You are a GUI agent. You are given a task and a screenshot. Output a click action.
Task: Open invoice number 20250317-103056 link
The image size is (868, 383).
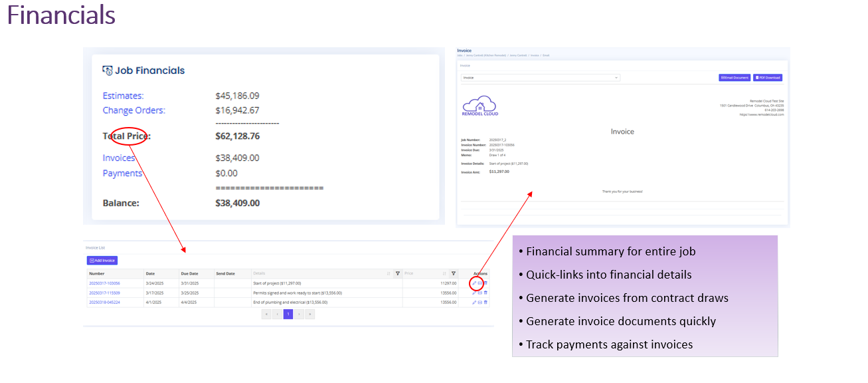click(x=104, y=283)
